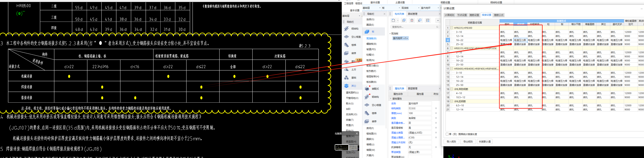The width and height of the screenshot is (644, 158).
Task: Click the 导入规则 button
Action: coord(451,141)
